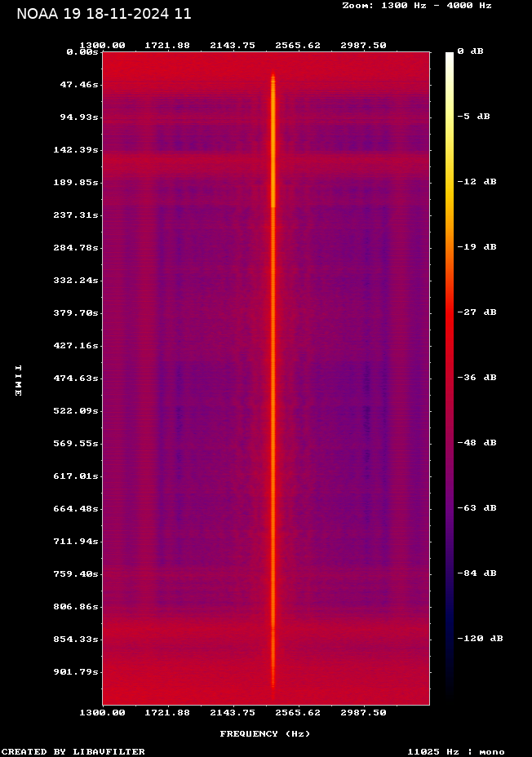The height and width of the screenshot is (757, 532).
Task: Click the vertical dB color gradient bar
Action: point(450,375)
